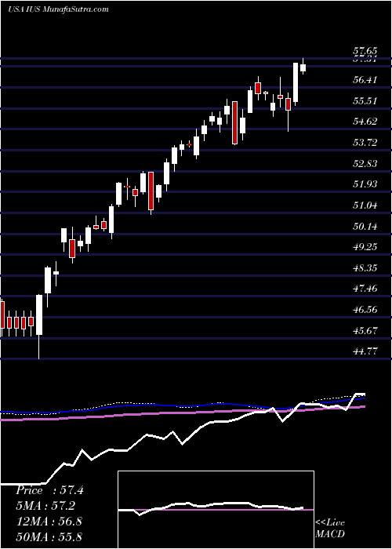
Task: Click the 12MA : 56.8 readout
Action: coord(49,522)
